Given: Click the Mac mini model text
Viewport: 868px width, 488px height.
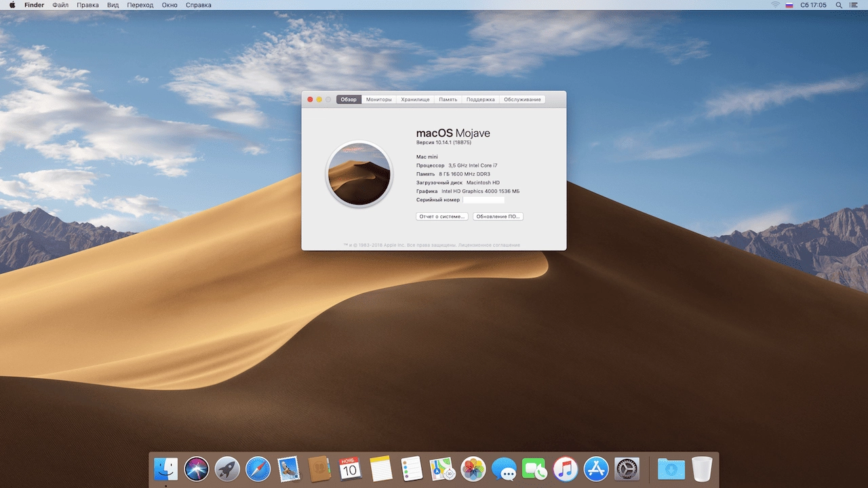Looking at the screenshot, I should [427, 157].
